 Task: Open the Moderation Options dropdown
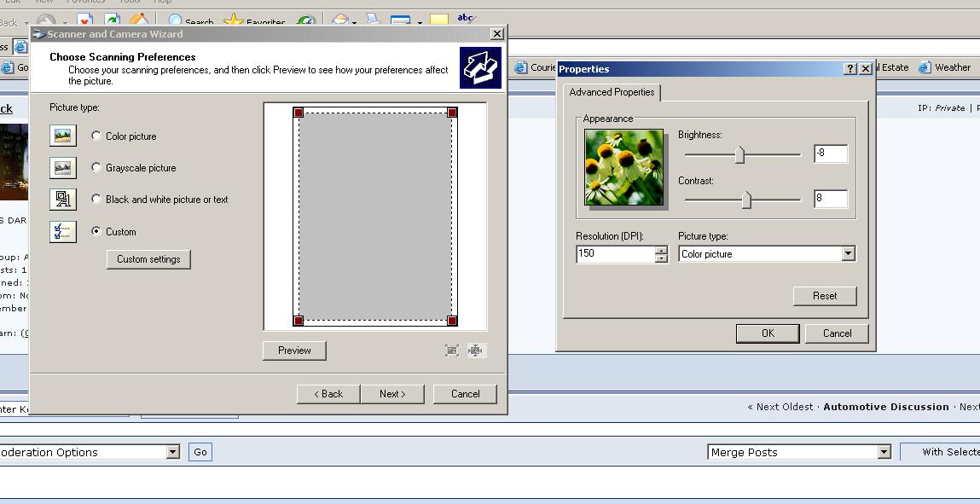tap(173, 453)
